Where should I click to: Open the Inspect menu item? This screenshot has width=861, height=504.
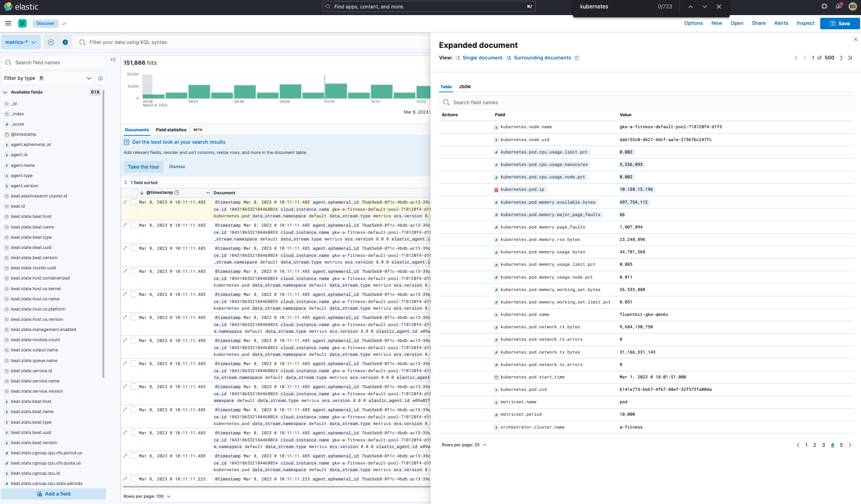805,23
